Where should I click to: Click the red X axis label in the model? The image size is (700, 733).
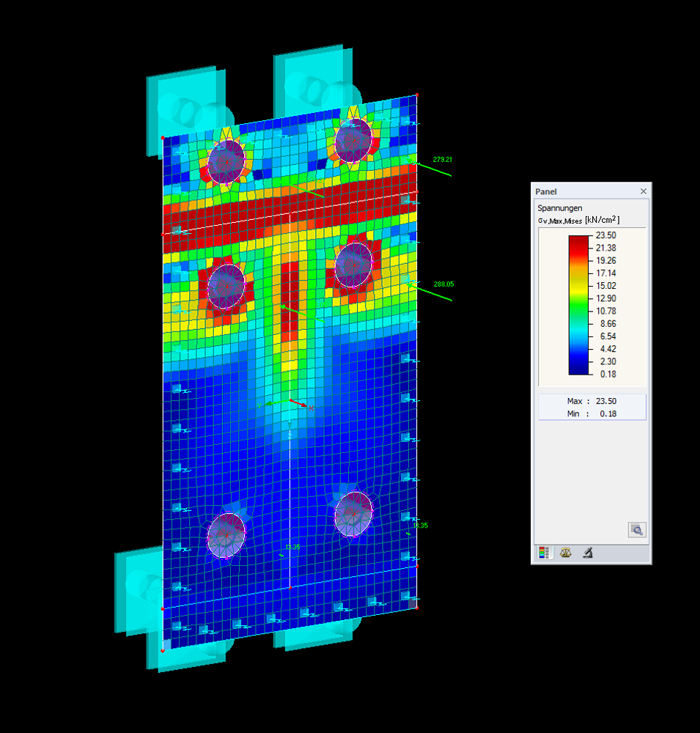click(x=311, y=408)
